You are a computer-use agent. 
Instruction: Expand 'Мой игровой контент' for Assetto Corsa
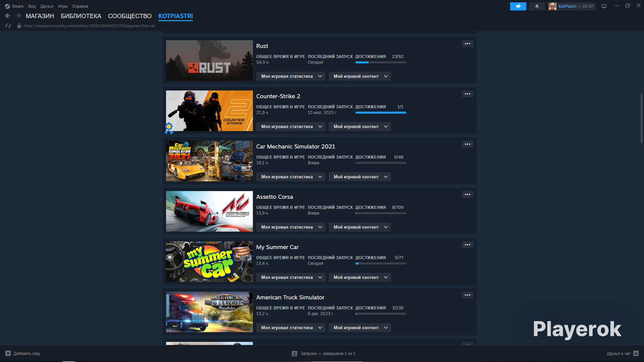pyautogui.click(x=360, y=227)
